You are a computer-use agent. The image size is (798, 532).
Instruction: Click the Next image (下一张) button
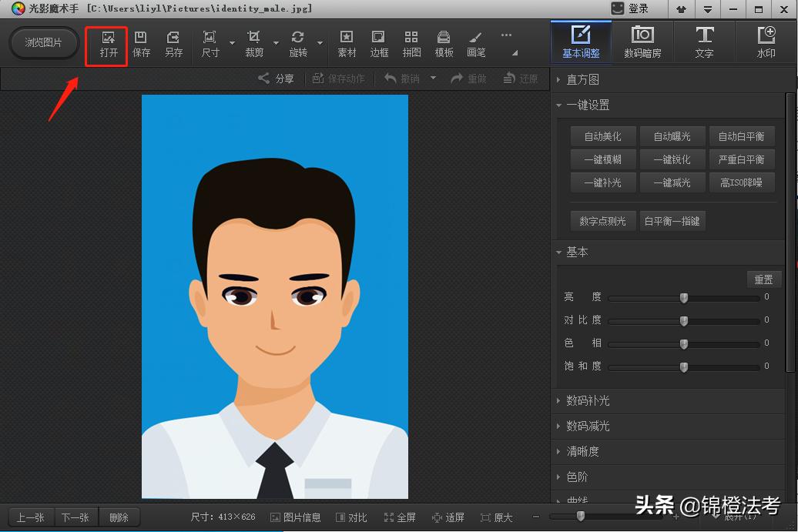(75, 517)
